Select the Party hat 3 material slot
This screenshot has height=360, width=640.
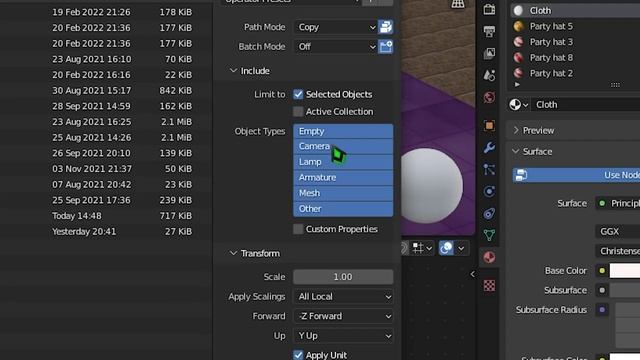click(575, 42)
